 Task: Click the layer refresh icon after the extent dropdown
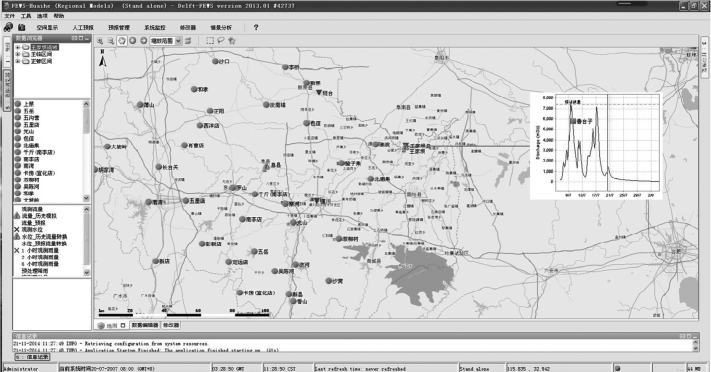[x=188, y=41]
